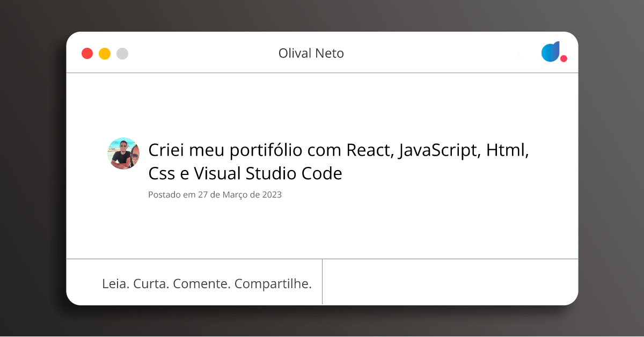
Task: Click the word "Leia" in footer
Action: (x=115, y=284)
